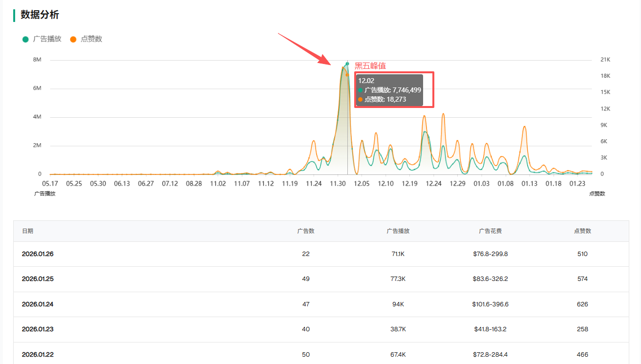Click the 日期 column header

point(28,231)
